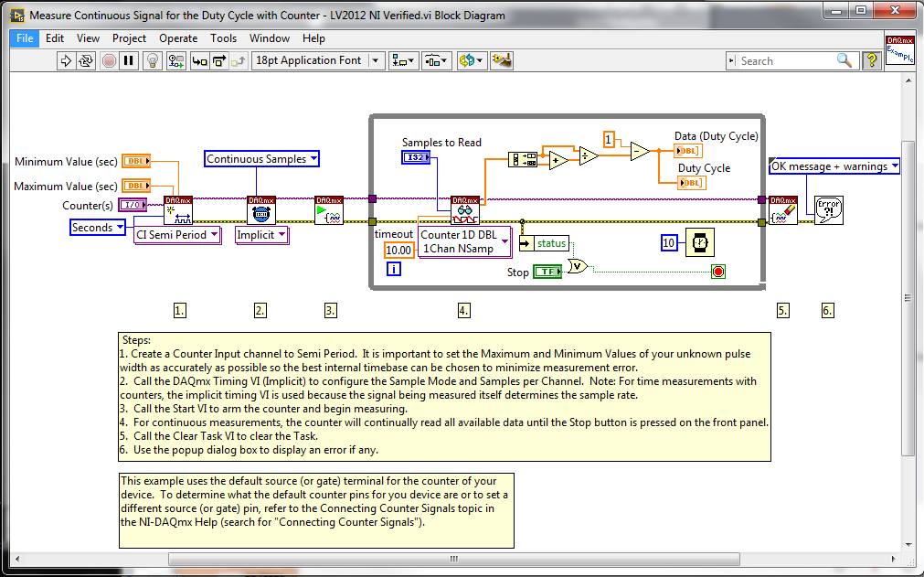Image resolution: width=924 pixels, height=577 pixels.
Task: Toggle Retain Wire Values
Action: [176, 60]
